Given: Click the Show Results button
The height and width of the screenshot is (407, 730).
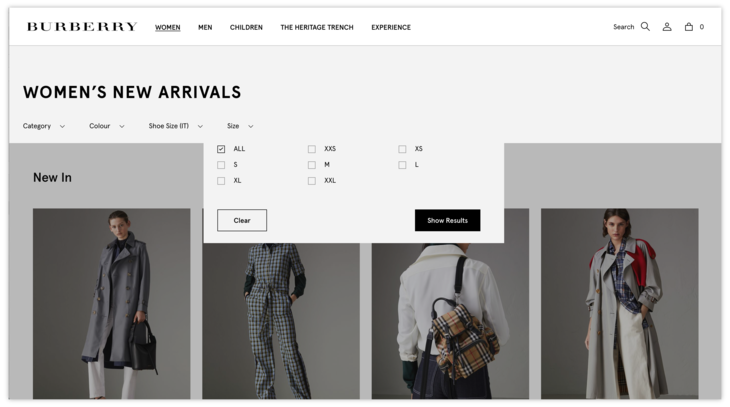Looking at the screenshot, I should tap(447, 220).
